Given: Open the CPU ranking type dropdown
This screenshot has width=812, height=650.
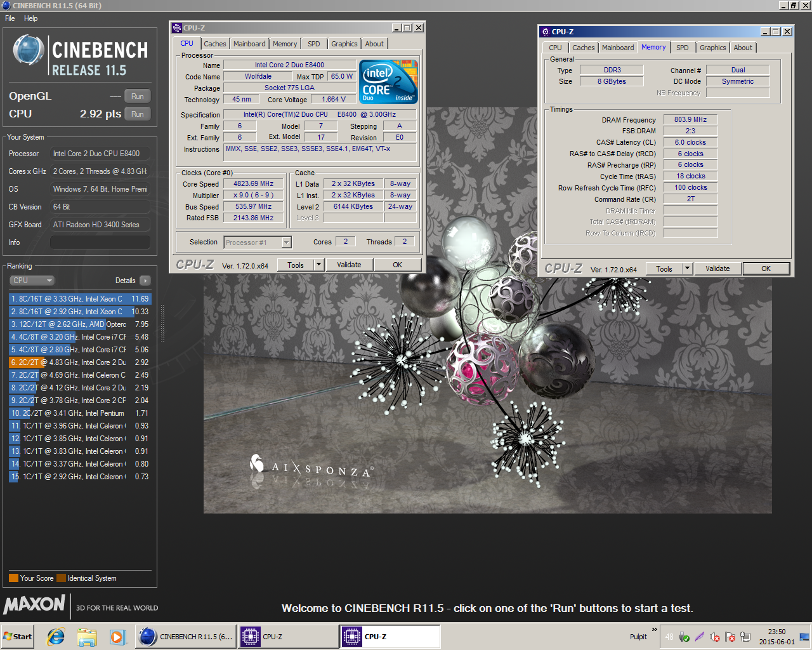Looking at the screenshot, I should point(32,281).
